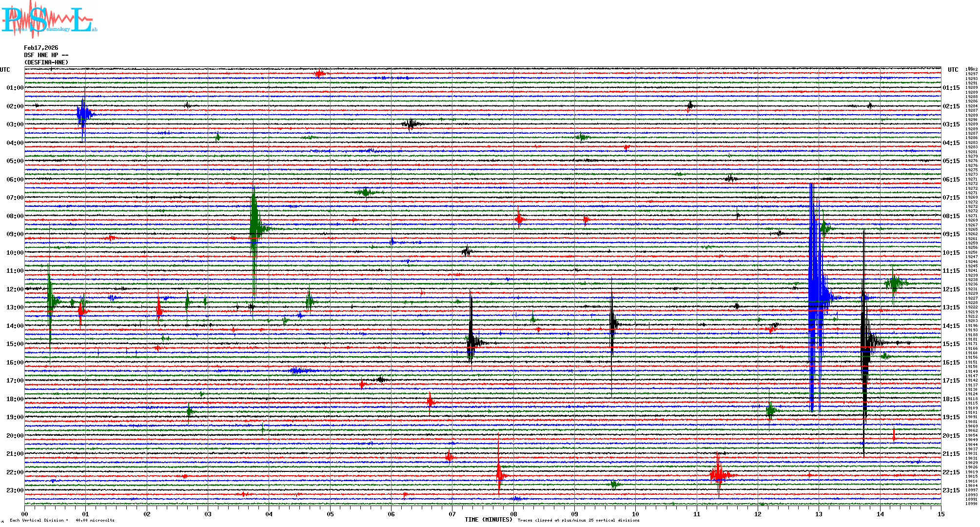Viewport: 980px width, 527px height.
Task: Select the DSF HNE HP station text
Action: coord(46,55)
